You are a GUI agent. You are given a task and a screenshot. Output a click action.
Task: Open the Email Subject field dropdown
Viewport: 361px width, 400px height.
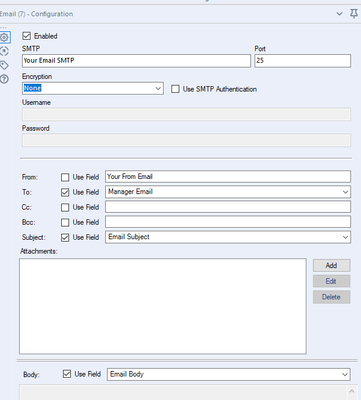(228, 237)
